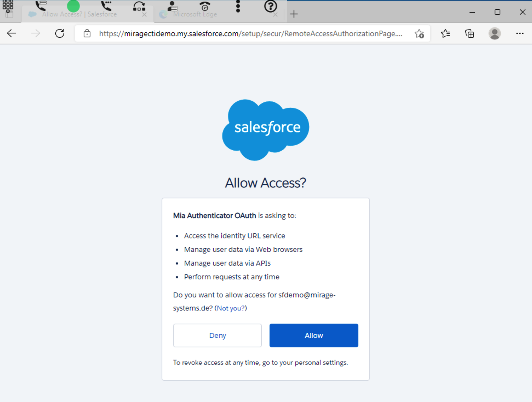Open a new browser tab

point(294,14)
